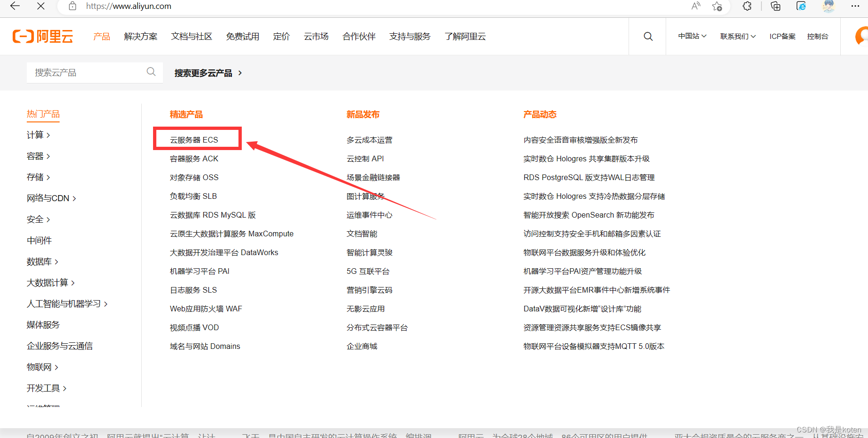Expand the 安全 category
This screenshot has width=868, height=438.
pyautogui.click(x=38, y=219)
